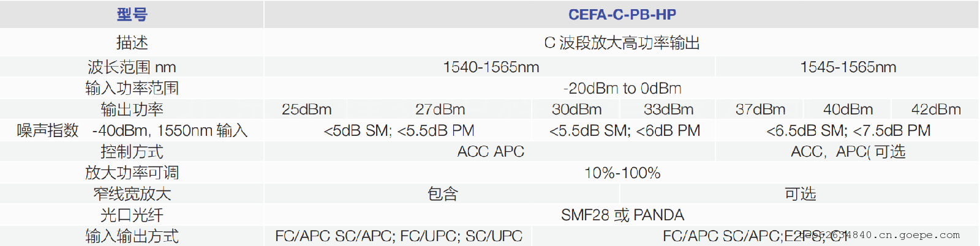Select the 25dBm output power cell
The image size is (980, 246).
[306, 110]
